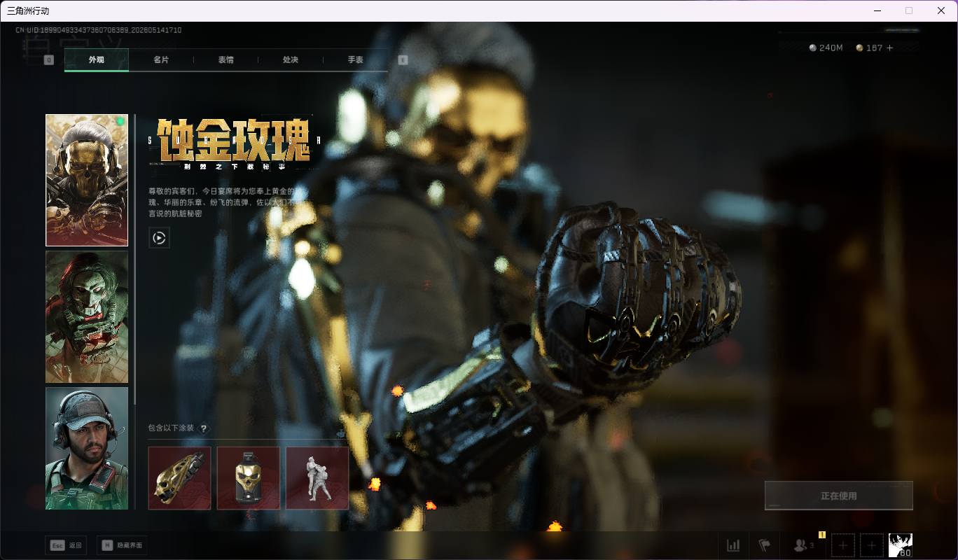Viewport: 958px width, 560px height.
Task: Close the 三角洲行动 window
Action: pyautogui.click(x=941, y=10)
